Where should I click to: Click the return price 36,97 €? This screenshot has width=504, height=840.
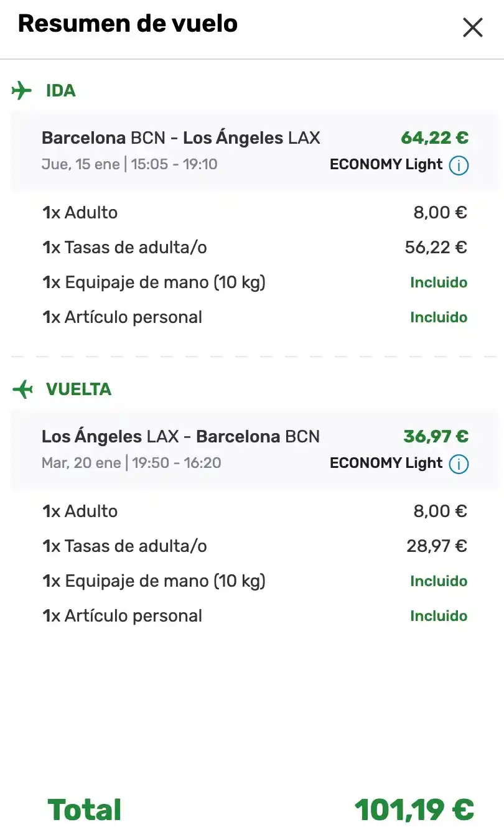[436, 436]
